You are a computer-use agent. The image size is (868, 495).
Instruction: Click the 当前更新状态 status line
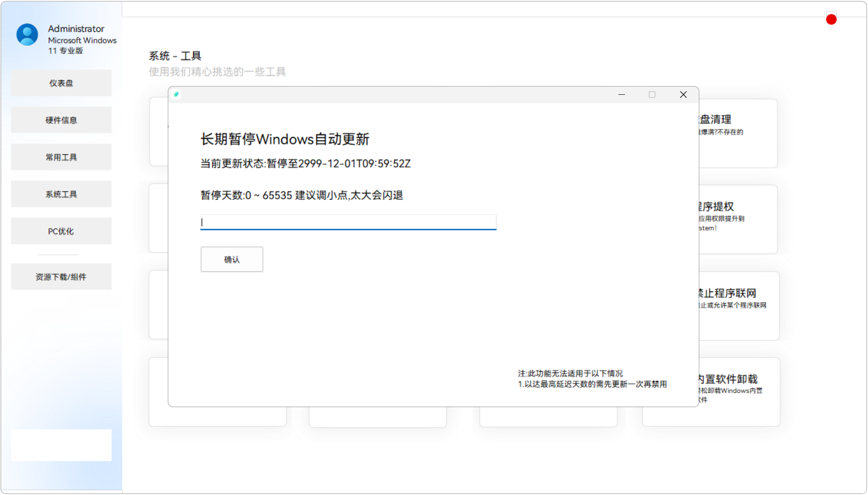pos(305,164)
